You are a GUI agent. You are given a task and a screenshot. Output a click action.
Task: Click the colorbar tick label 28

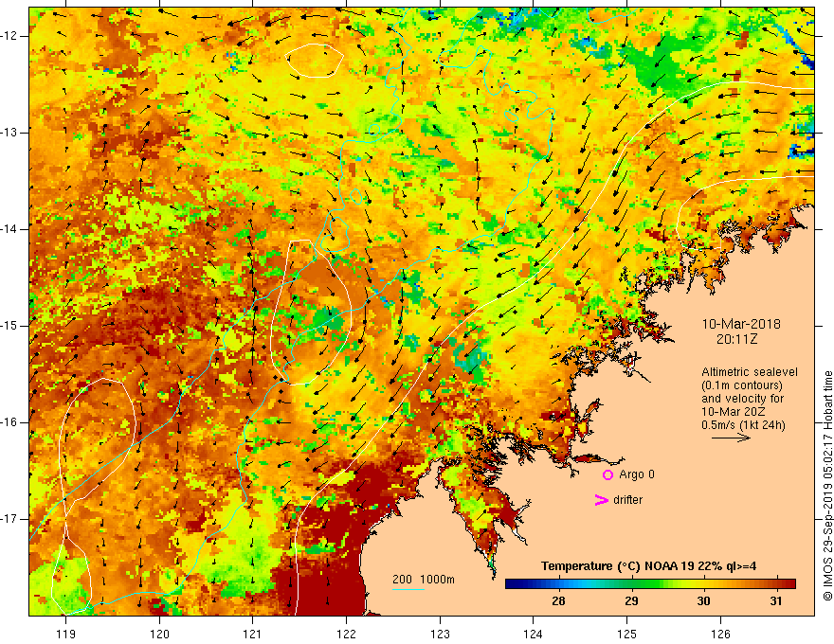(558, 601)
